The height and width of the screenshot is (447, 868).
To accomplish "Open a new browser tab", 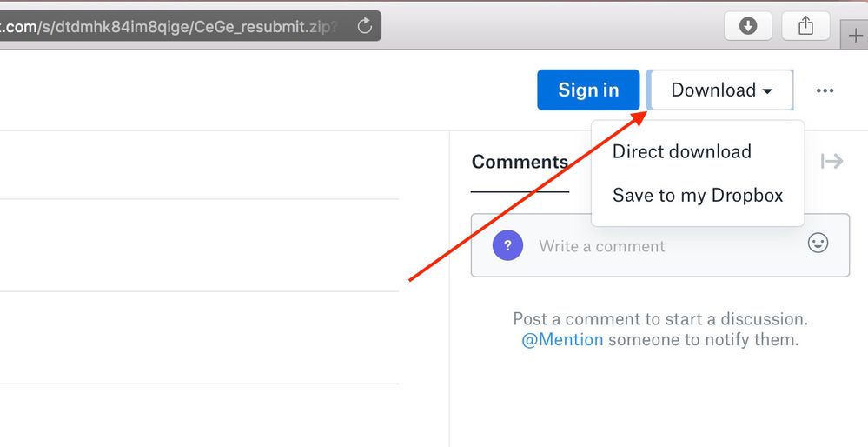I will pos(857,37).
